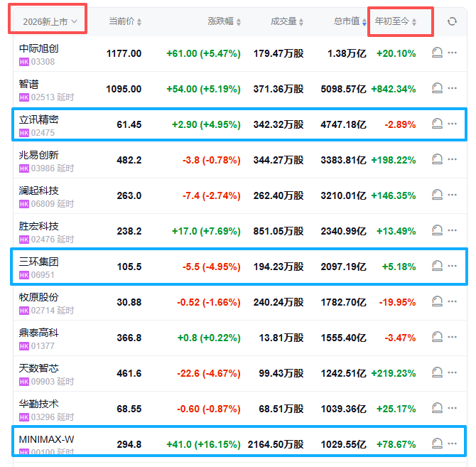This screenshot has width=476, height=467.
Task: Open stock 中际旭创 by name
Action: (38, 48)
